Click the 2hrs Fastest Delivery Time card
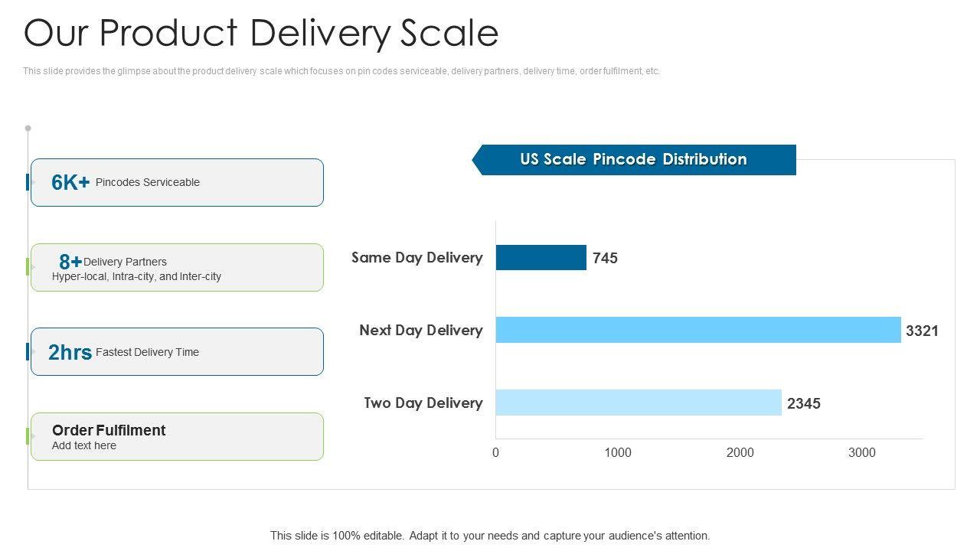980x551 pixels. (177, 352)
